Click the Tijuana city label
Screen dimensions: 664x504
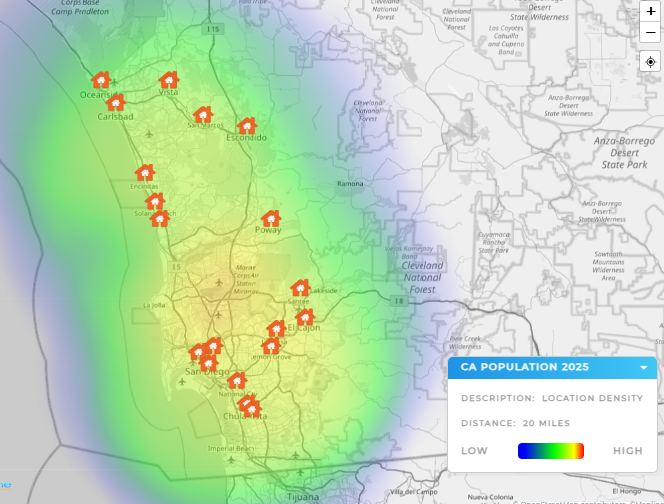(x=303, y=497)
